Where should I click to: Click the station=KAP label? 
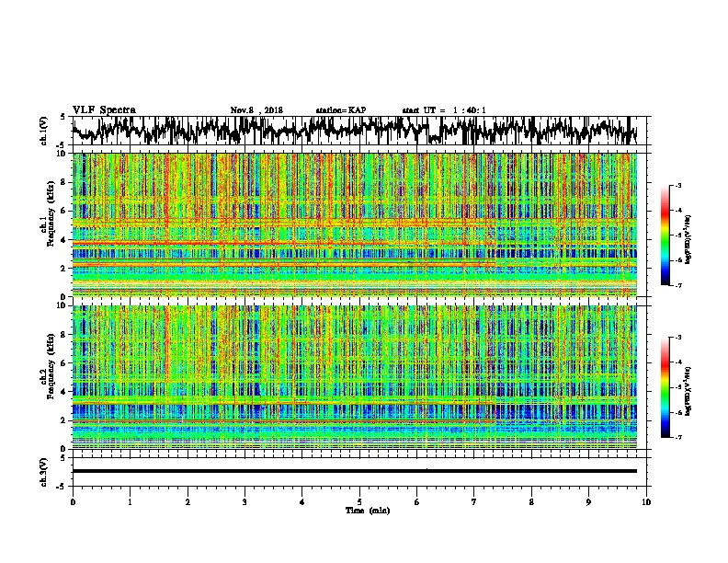click(x=341, y=110)
